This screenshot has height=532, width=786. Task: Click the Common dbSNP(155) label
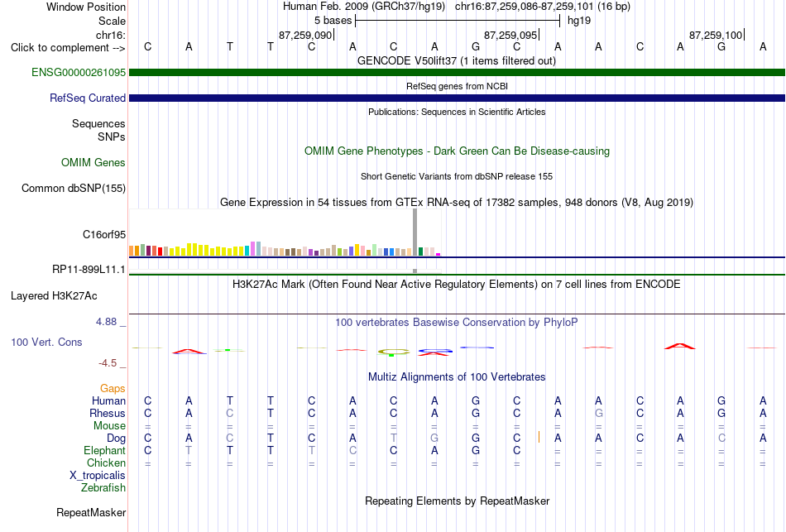73,188
